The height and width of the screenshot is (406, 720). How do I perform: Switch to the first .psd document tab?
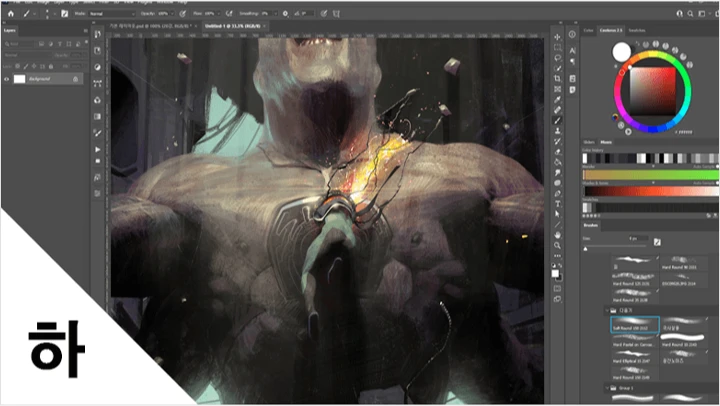(149, 26)
